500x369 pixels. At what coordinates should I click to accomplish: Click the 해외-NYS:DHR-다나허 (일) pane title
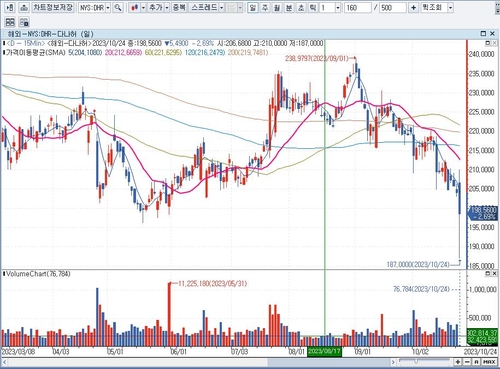point(51,34)
